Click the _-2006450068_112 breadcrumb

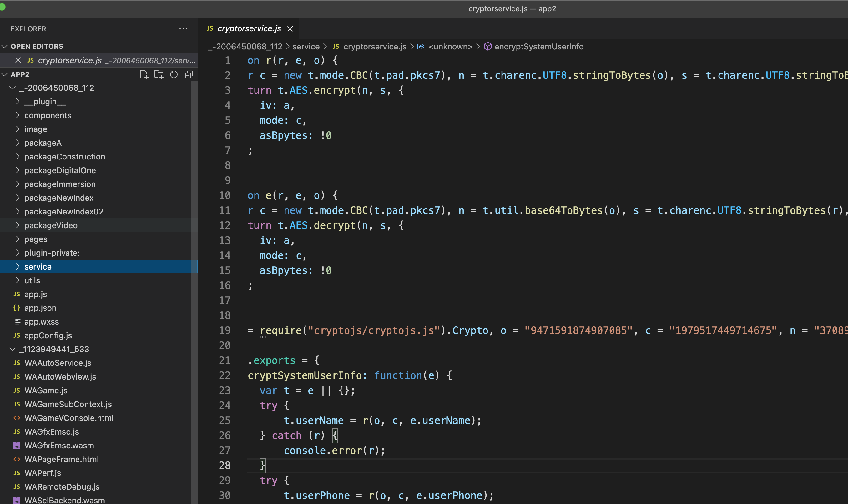click(245, 47)
